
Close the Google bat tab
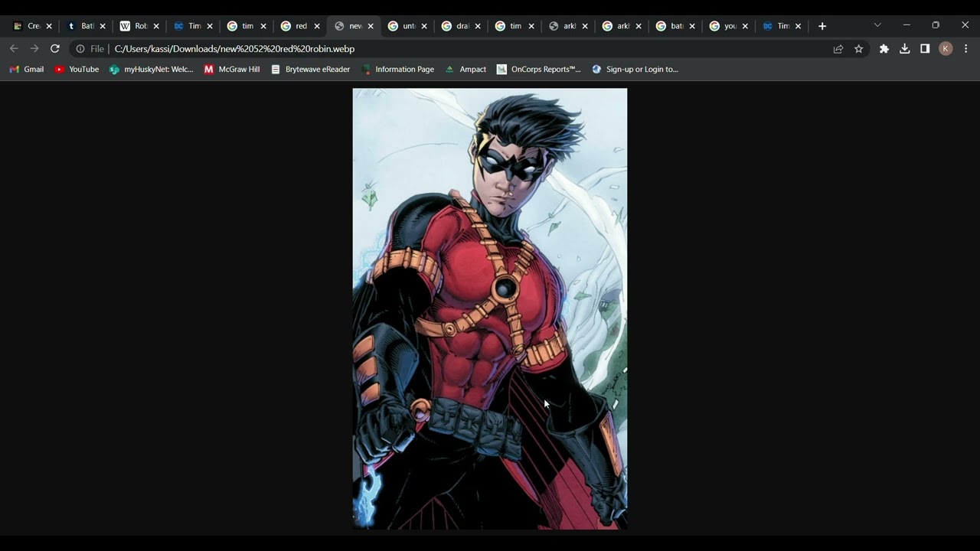[692, 26]
